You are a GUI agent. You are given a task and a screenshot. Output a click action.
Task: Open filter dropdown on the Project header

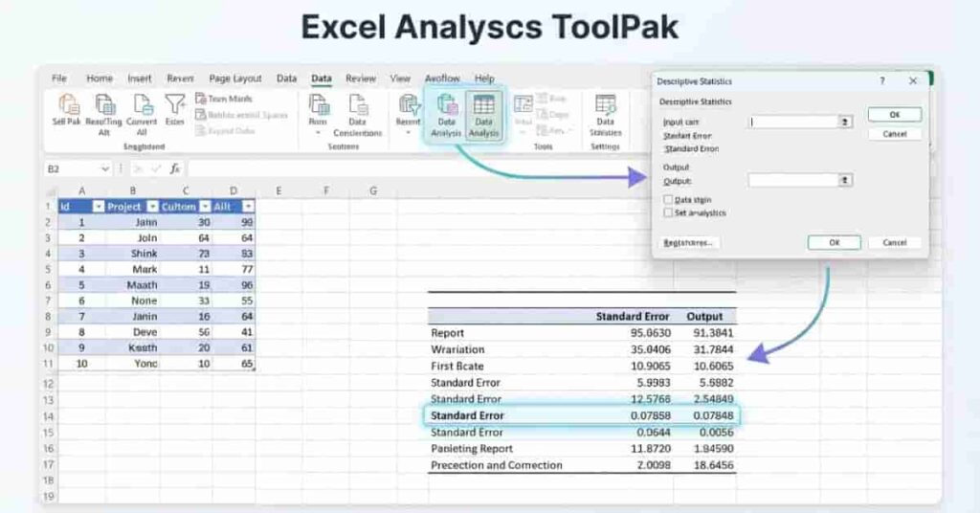tap(152, 206)
